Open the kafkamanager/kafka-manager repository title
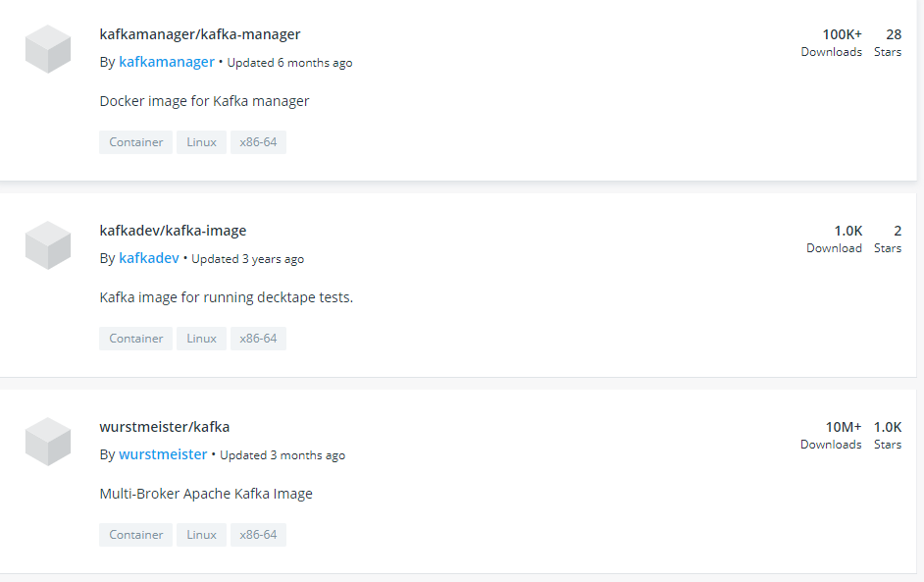 pos(200,34)
